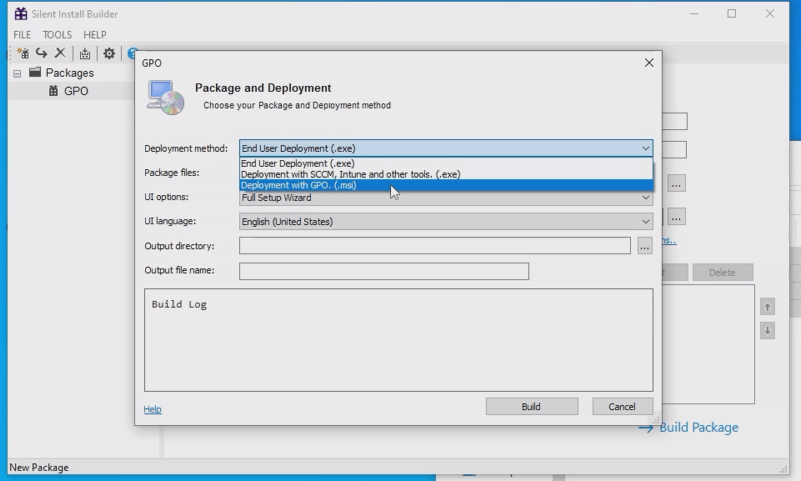Open the UI language dropdown

click(x=446, y=222)
